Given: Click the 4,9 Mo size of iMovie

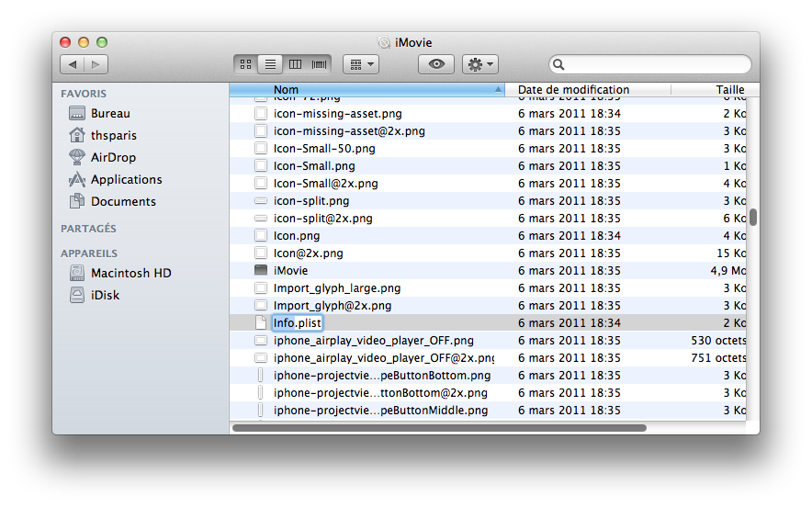Looking at the screenshot, I should tap(728, 271).
